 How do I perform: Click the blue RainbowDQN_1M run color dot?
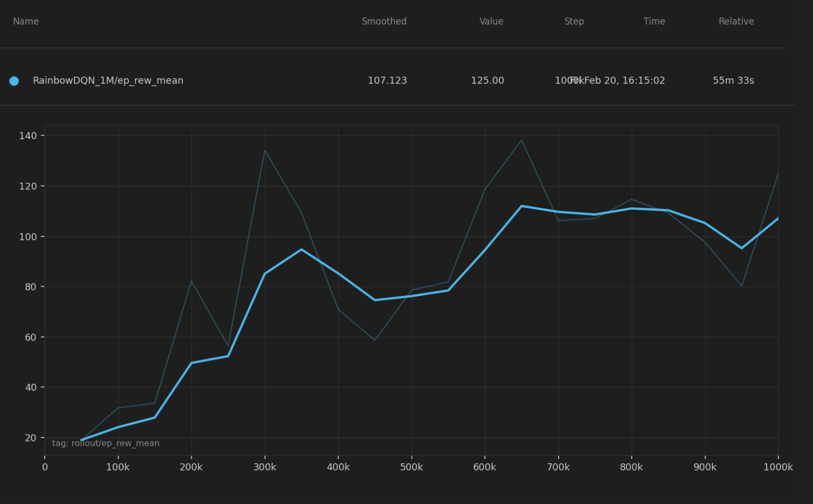[14, 81]
